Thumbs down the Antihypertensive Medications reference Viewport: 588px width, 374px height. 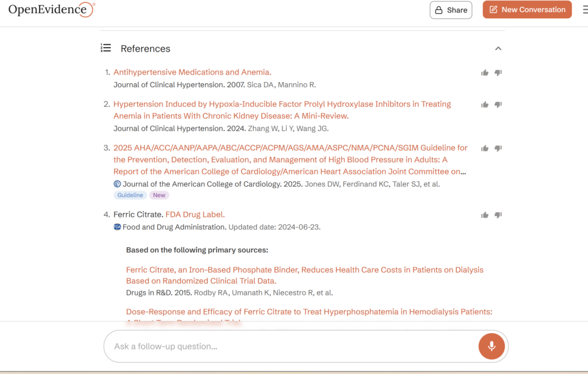498,73
